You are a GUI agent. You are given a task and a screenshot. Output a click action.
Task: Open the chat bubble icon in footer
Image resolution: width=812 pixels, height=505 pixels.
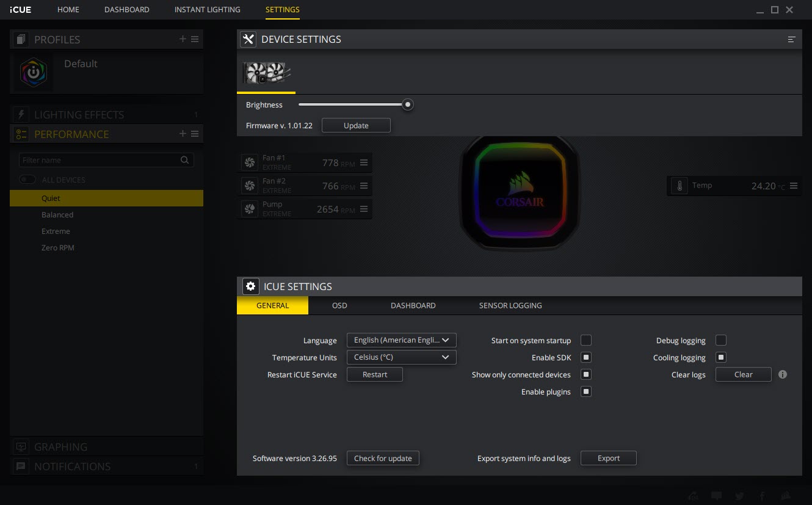coord(716,496)
